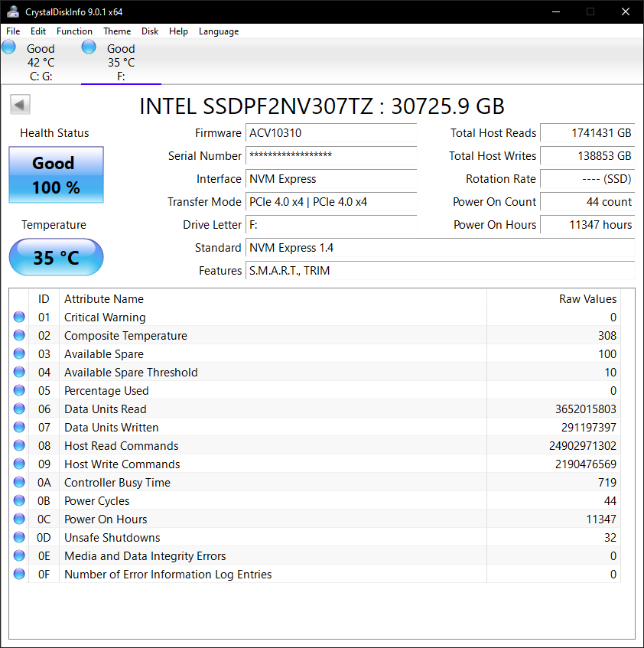Click status orb for Composite Temperature row
The image size is (644, 648).
[x=19, y=335]
